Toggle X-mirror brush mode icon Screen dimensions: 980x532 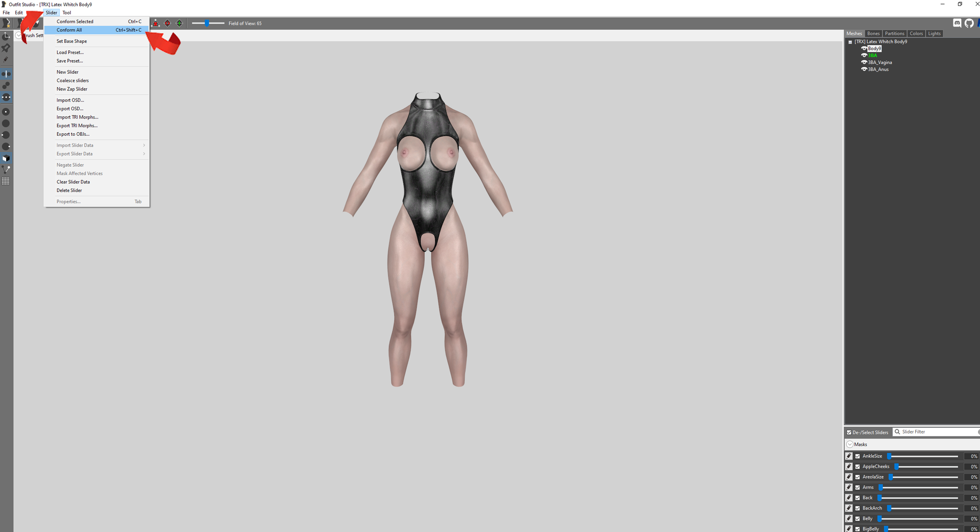(x=6, y=74)
